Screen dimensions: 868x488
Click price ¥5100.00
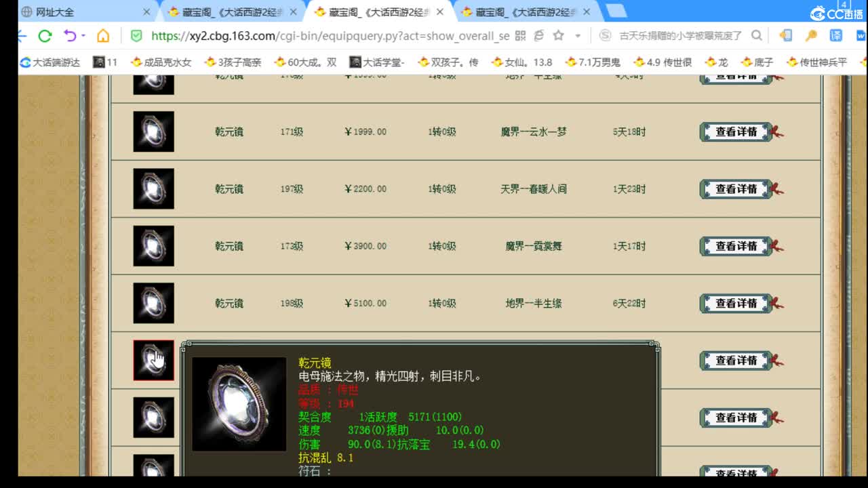click(x=366, y=304)
